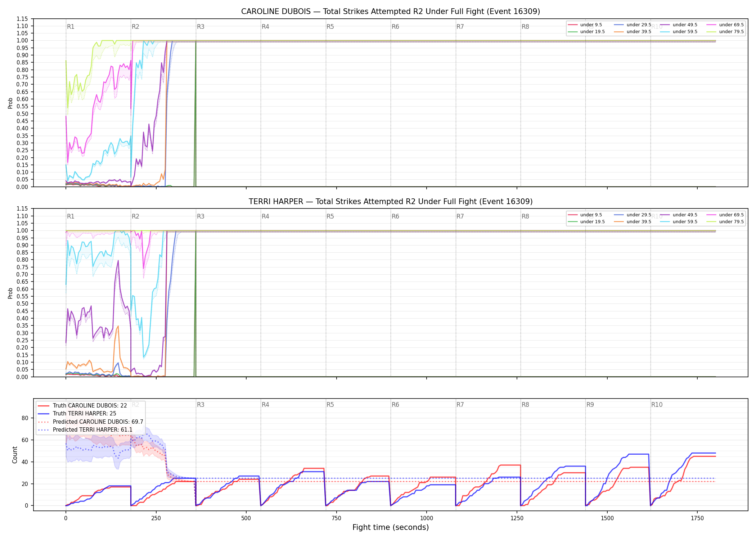The width and height of the screenshot is (756, 540).
Task: Click the R1 round label in top chart
Action: (71, 27)
